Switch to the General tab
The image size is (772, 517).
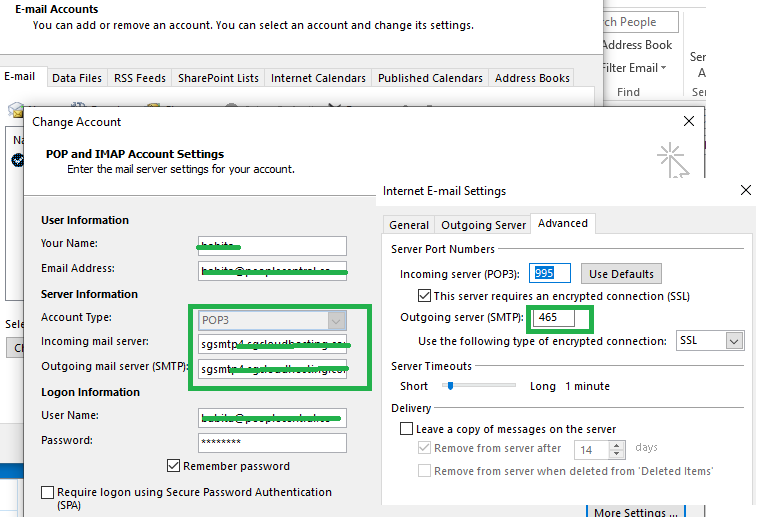click(x=409, y=225)
